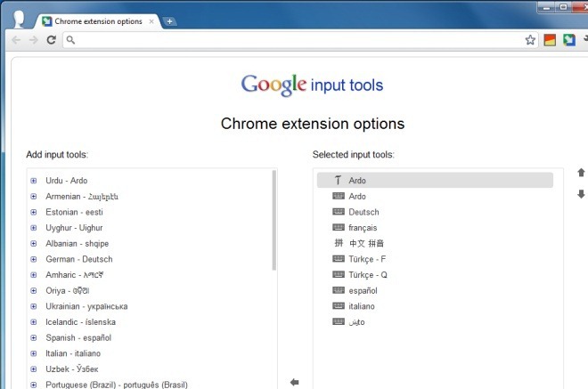Expand the Ukrainian language entry
The image size is (588, 389).
[x=34, y=306]
